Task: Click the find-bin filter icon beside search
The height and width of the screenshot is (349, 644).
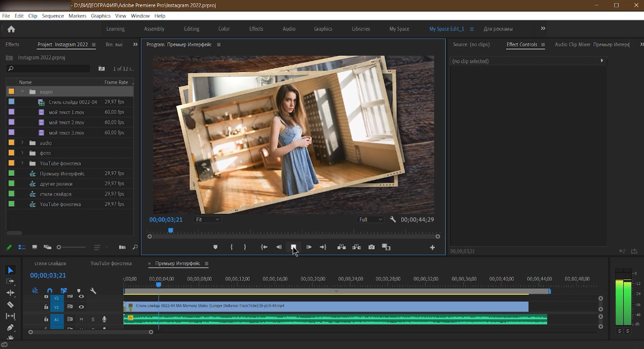Action: point(102,69)
